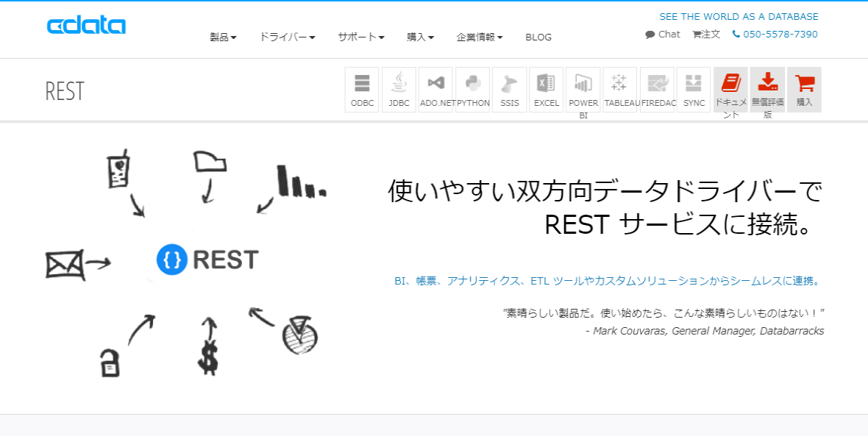Click the red 購入 cart icon
This screenshot has width=868, height=436.
[804, 90]
